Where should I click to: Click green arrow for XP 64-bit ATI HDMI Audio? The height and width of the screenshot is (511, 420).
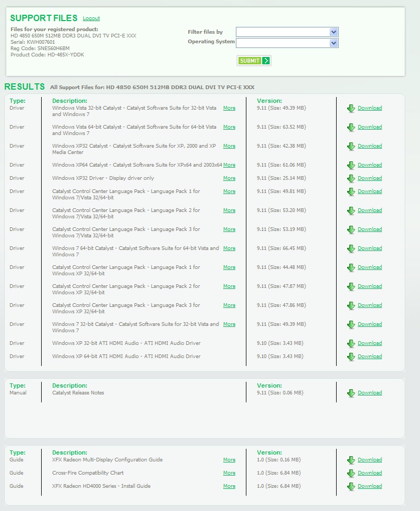(x=351, y=357)
